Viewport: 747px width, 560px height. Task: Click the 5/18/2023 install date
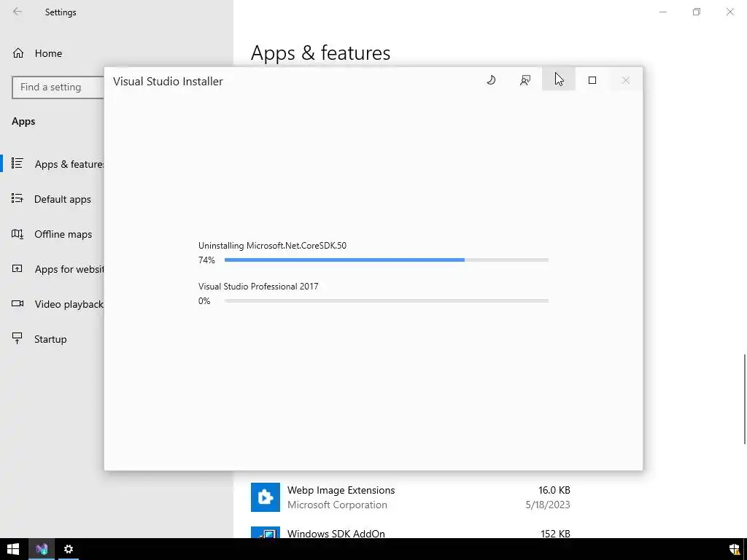click(x=548, y=505)
